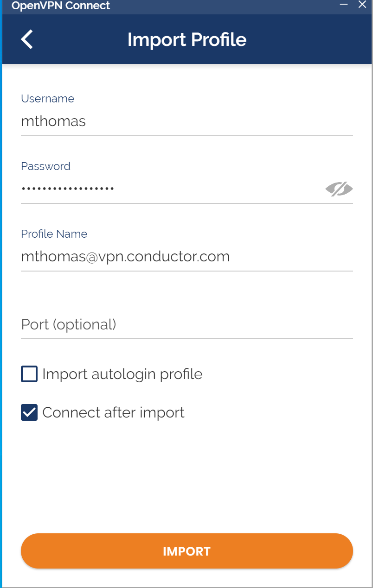Viewport: 373px width, 588px height.
Task: Click the Connect after import label text
Action: (114, 412)
